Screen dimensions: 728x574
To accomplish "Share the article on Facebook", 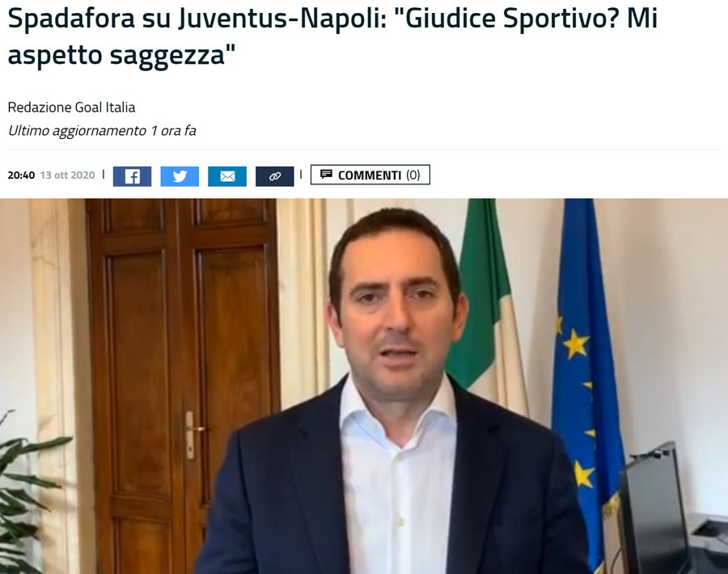I will (133, 176).
